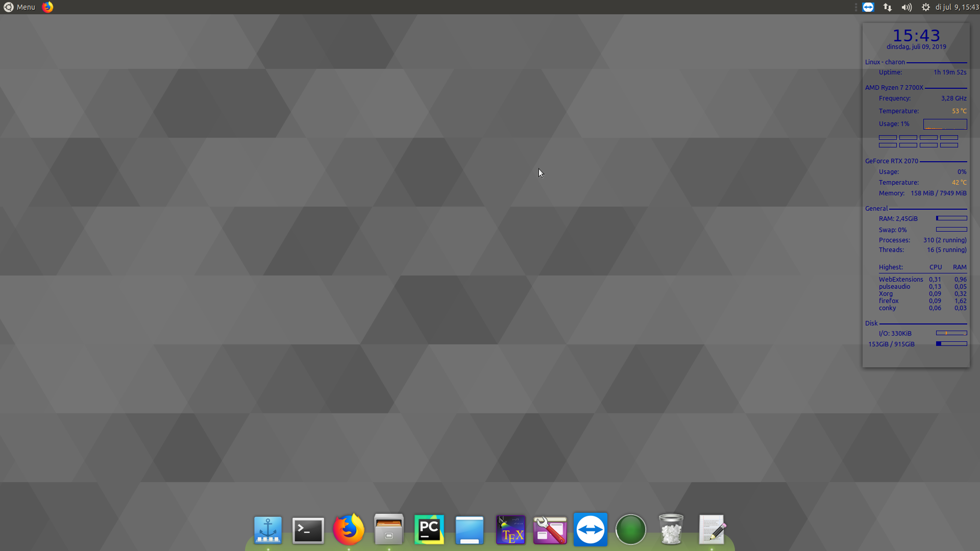Viewport: 980px width, 551px height.
Task: Open the Trash from the dock
Action: pyautogui.click(x=671, y=530)
